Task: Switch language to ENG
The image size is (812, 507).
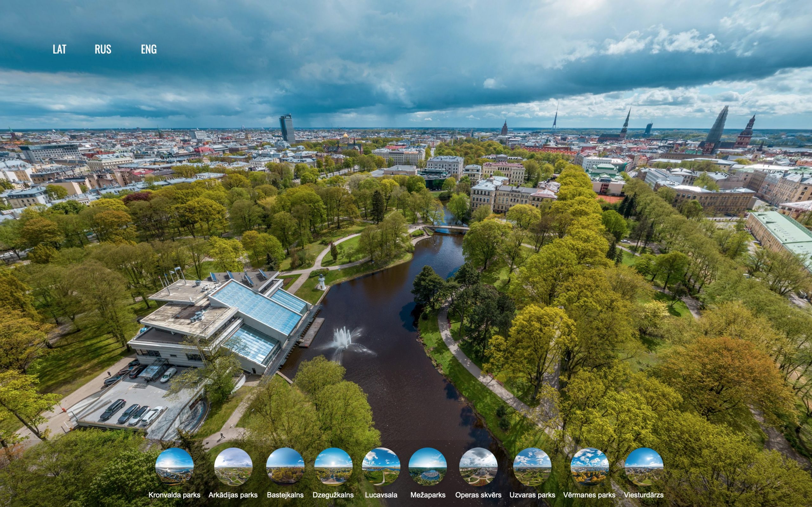Action: click(149, 49)
